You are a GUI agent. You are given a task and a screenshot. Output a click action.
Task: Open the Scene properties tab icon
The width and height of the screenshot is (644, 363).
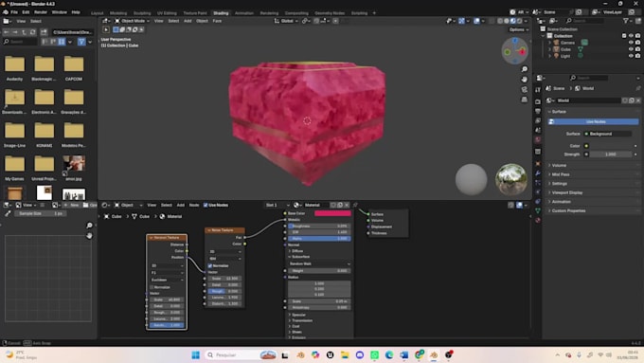(x=538, y=130)
